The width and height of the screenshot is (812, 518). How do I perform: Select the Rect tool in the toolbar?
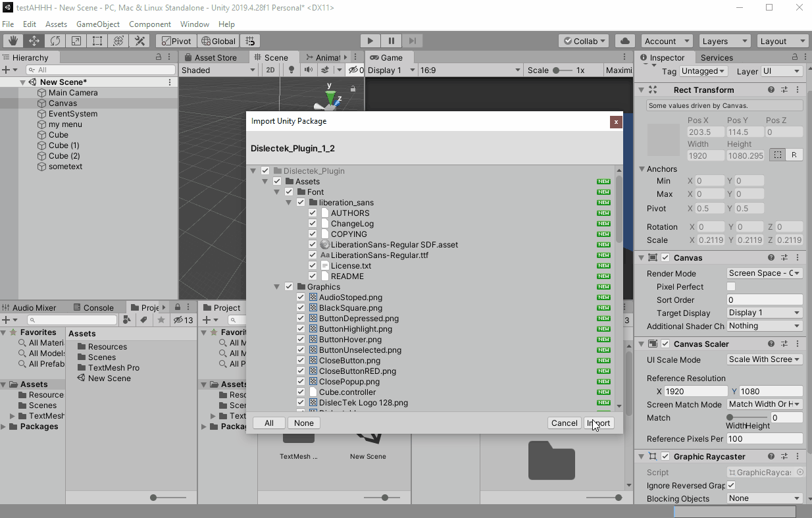coord(97,41)
